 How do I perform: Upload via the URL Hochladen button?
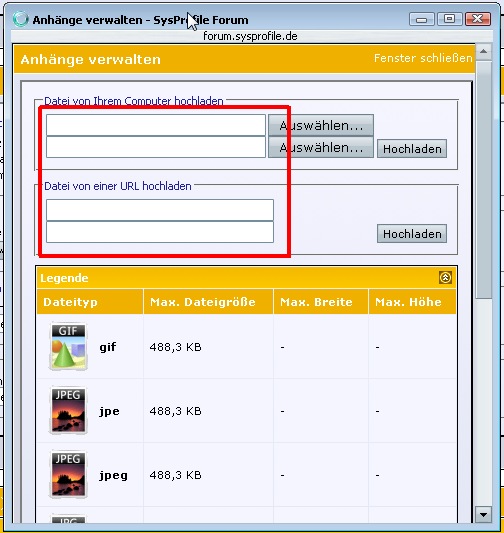tap(412, 234)
